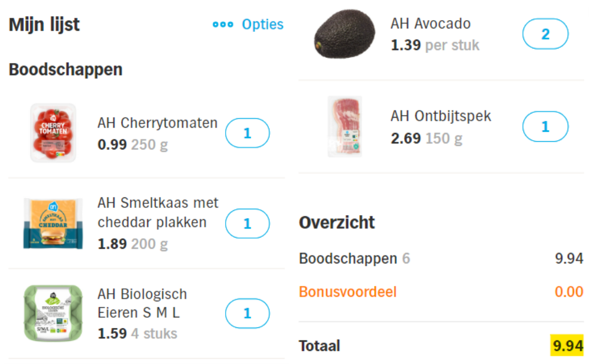Change quantity of AH Ontbijtspek
Viewport: 589px width, 364px height.
click(545, 126)
